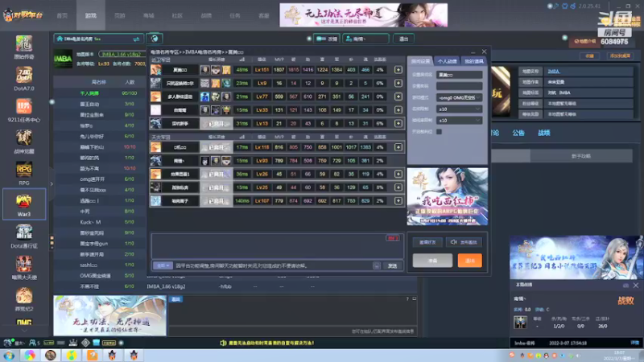
Task: Click the first hero portrait in the Lv.77 row
Action: [204, 97]
